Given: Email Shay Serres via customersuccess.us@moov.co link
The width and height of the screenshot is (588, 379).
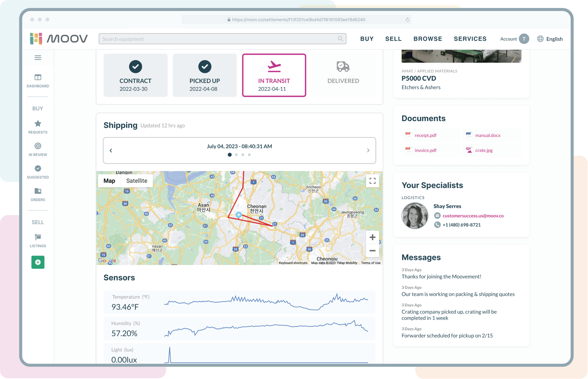Looking at the screenshot, I should [473, 216].
